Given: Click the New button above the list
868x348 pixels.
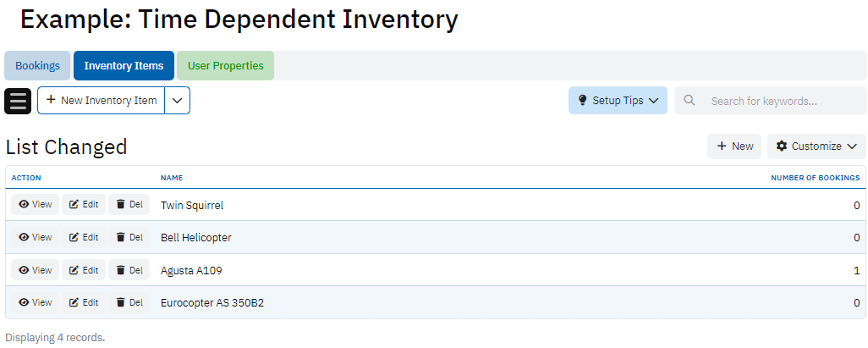Looking at the screenshot, I should click(x=734, y=146).
